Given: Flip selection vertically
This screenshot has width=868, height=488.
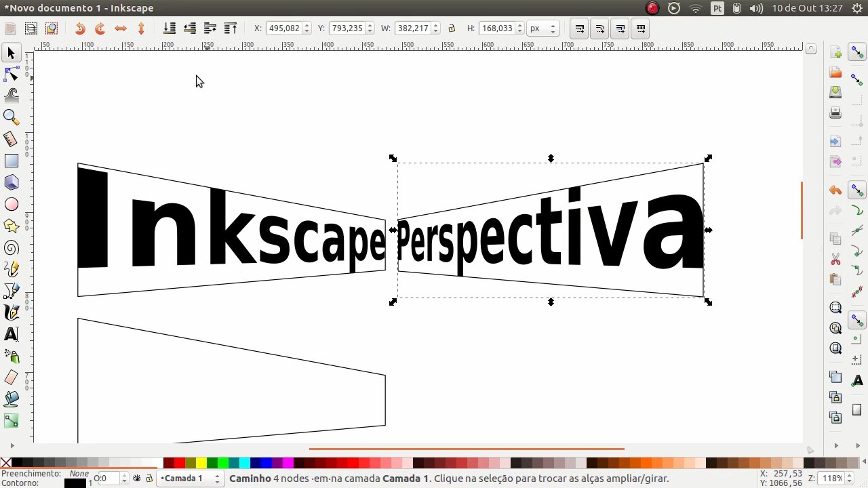Looking at the screenshot, I should [x=141, y=28].
